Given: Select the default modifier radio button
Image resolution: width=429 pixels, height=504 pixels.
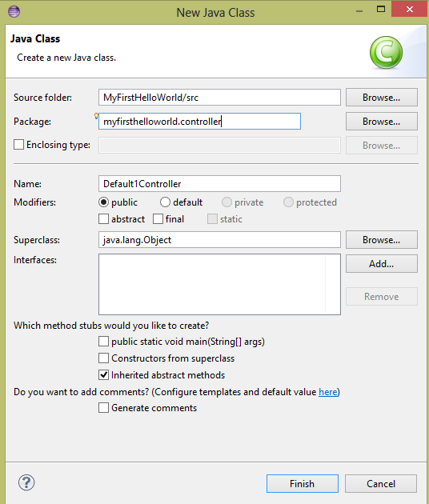Looking at the screenshot, I should pos(165,202).
